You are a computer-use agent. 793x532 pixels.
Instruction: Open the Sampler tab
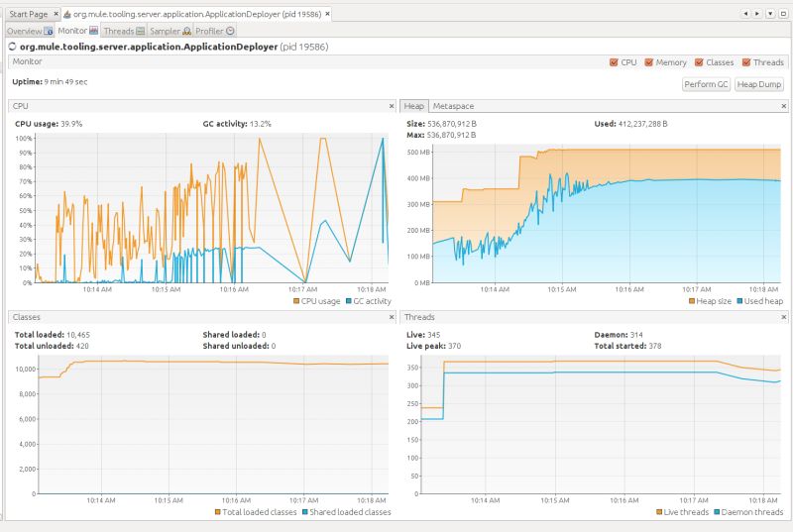point(170,31)
